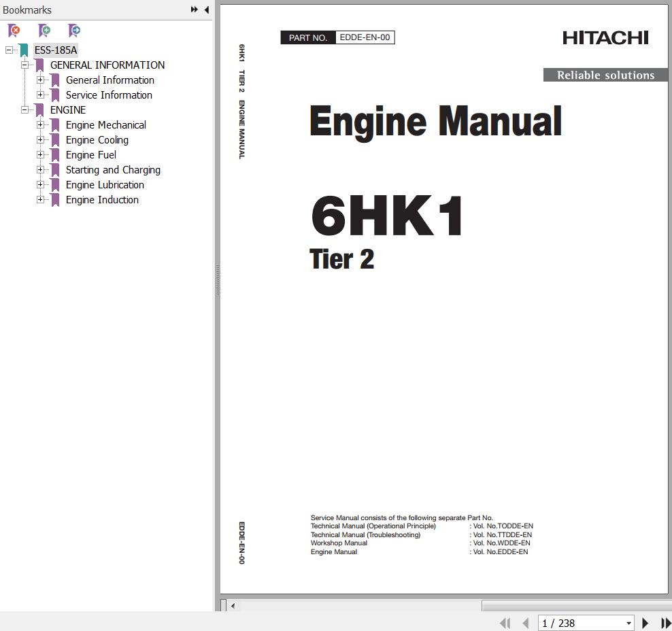Expand the General Information sub-bookmark
Viewport: 672px width, 631px height.
(x=40, y=80)
